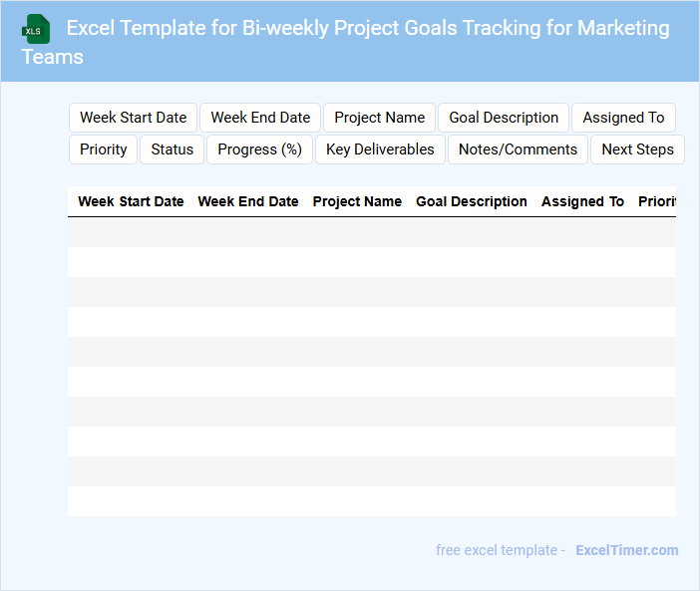
Task: Select the Priority tag button
Action: point(104,149)
